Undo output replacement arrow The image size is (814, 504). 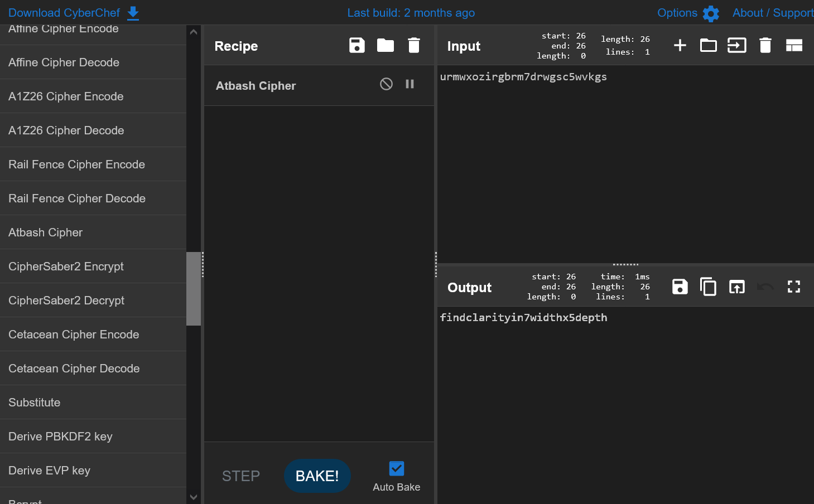click(x=765, y=287)
